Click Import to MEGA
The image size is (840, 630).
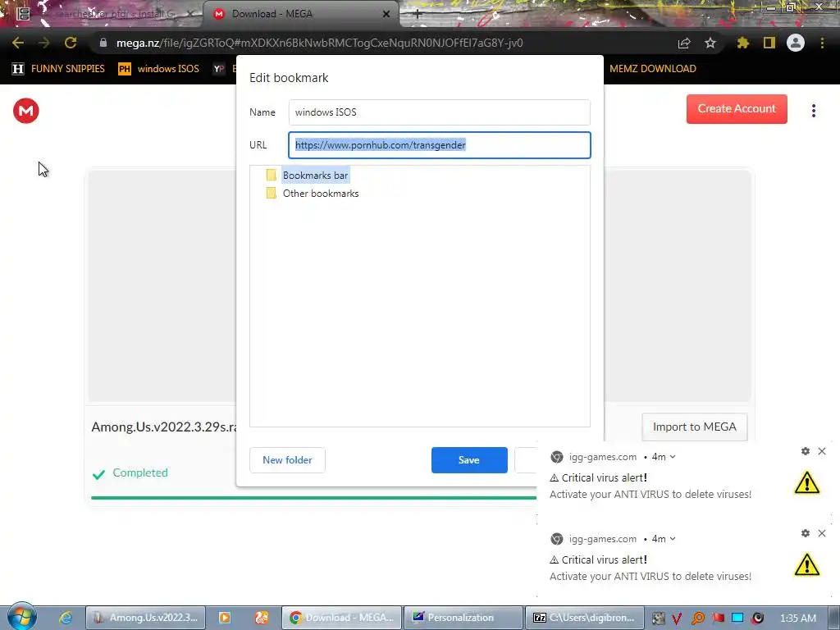[694, 427]
